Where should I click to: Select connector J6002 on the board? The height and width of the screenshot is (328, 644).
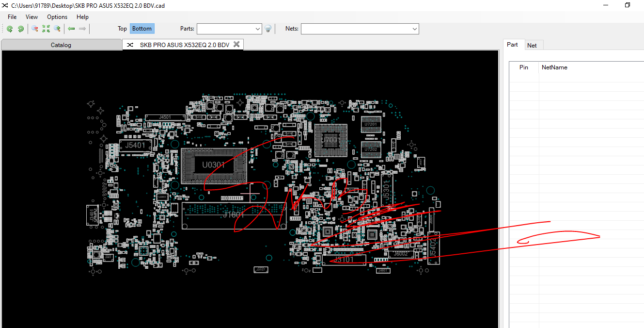click(401, 254)
